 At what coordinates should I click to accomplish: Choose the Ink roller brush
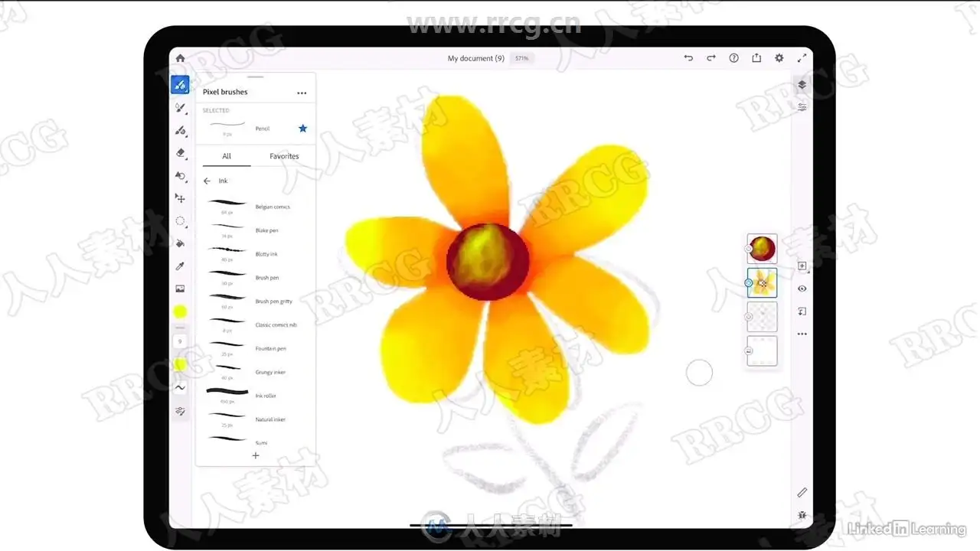coord(255,396)
